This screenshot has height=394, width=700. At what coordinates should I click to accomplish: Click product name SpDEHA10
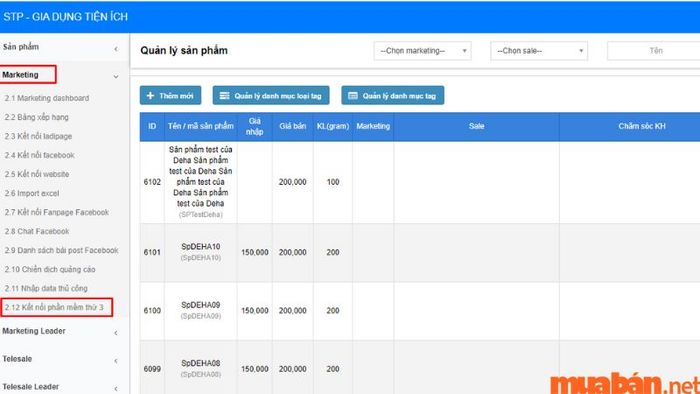(200, 247)
